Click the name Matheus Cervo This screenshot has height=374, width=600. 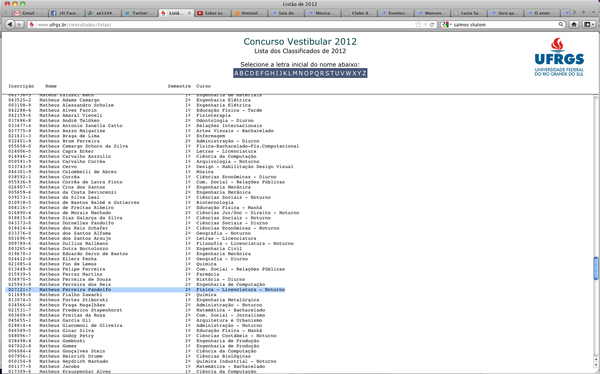coord(58,167)
